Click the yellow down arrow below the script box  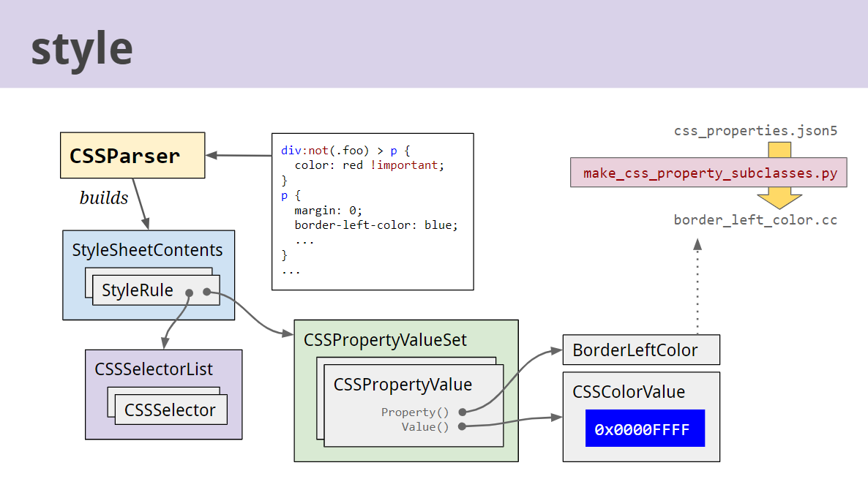[x=779, y=197]
